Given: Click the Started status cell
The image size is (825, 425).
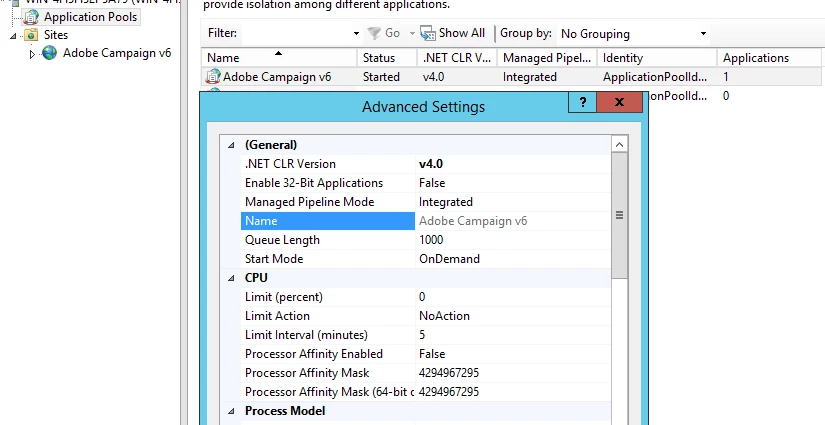Looking at the screenshot, I should 381,77.
